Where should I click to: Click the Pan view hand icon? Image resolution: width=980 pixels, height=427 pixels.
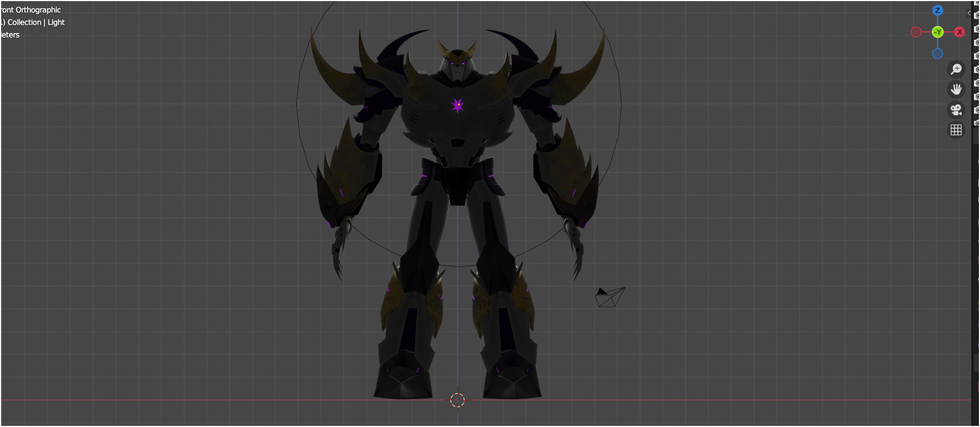pyautogui.click(x=956, y=89)
